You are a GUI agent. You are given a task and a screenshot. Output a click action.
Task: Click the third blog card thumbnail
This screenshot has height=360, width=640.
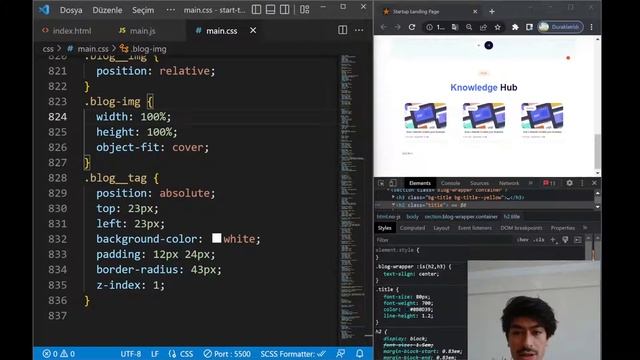click(x=542, y=116)
